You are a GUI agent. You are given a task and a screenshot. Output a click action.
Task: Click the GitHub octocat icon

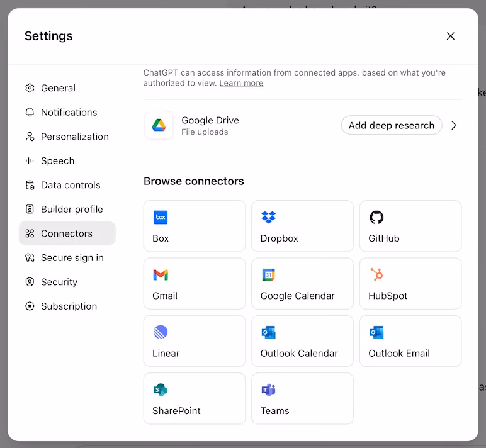click(x=376, y=217)
